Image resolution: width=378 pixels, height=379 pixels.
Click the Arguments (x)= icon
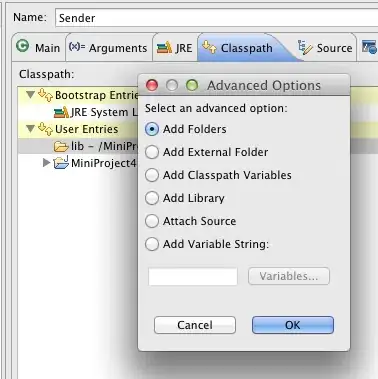[x=77, y=47]
